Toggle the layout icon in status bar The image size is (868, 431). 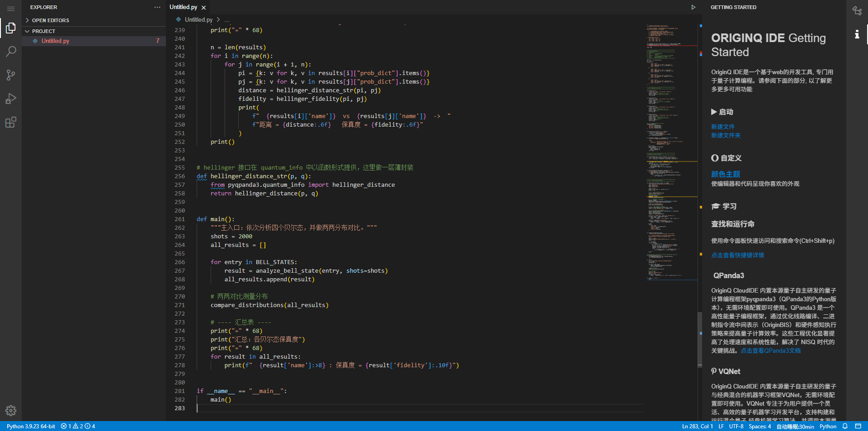click(x=858, y=426)
